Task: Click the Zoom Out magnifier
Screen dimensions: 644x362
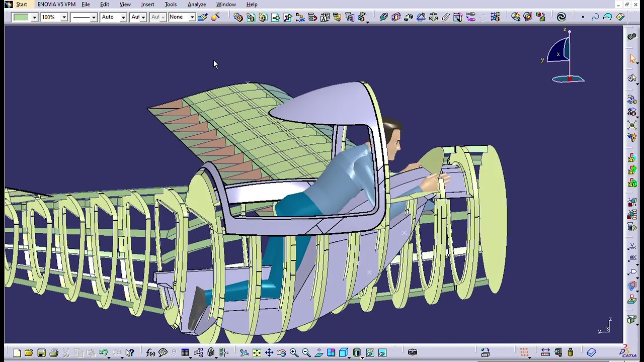Action: (306, 352)
